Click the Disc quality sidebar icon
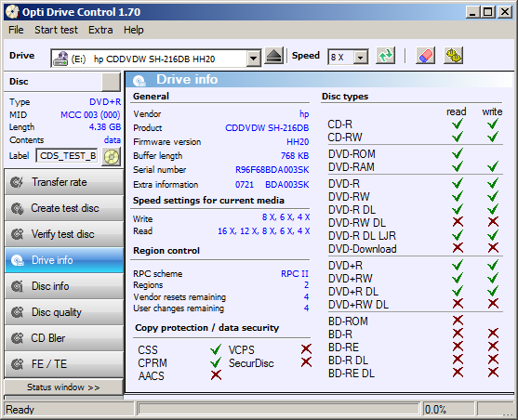518x420 pixels. pos(17,312)
